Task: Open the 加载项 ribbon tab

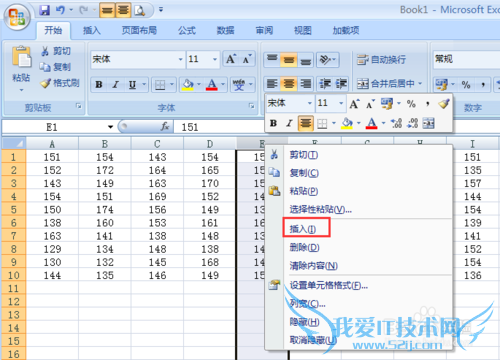Action: (x=346, y=31)
